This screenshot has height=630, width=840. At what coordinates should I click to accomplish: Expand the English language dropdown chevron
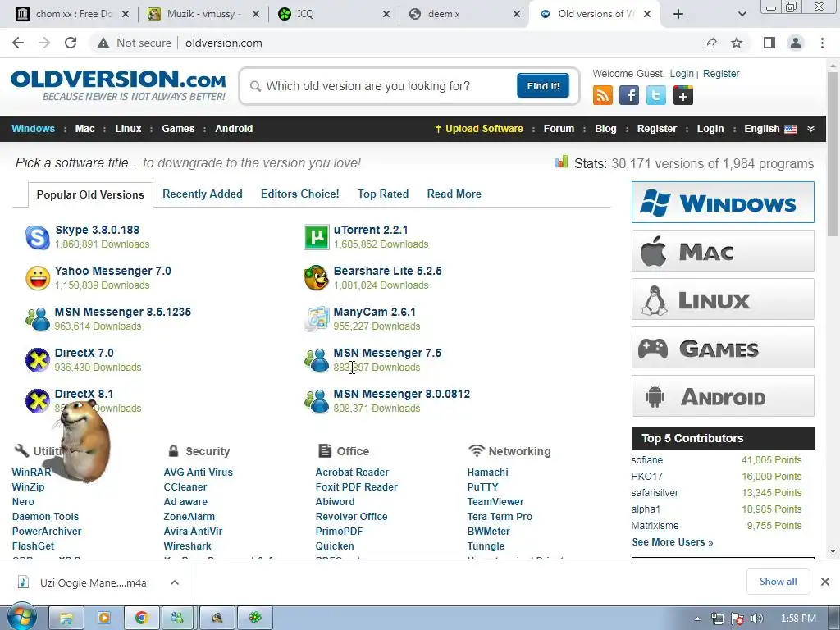(x=810, y=129)
